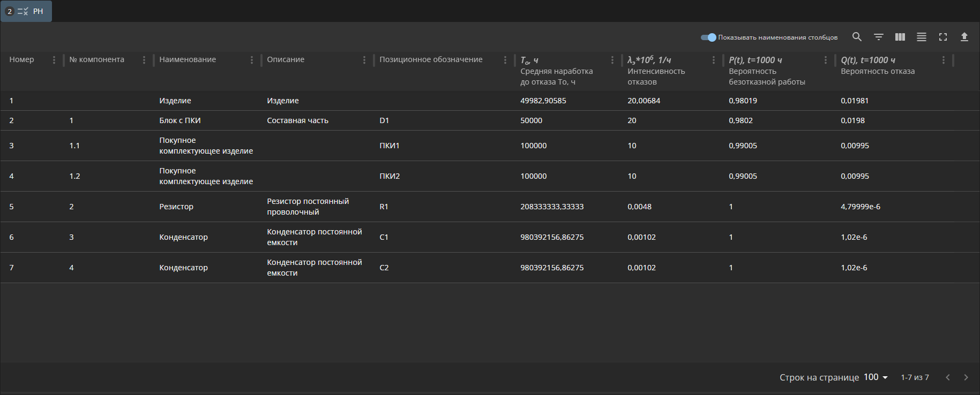Open the table filter icon
The width and height of the screenshot is (980, 395).
coord(879,37)
